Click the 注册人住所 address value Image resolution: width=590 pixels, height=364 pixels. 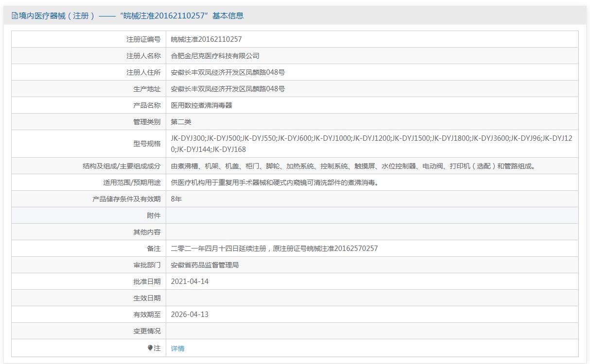[227, 72]
